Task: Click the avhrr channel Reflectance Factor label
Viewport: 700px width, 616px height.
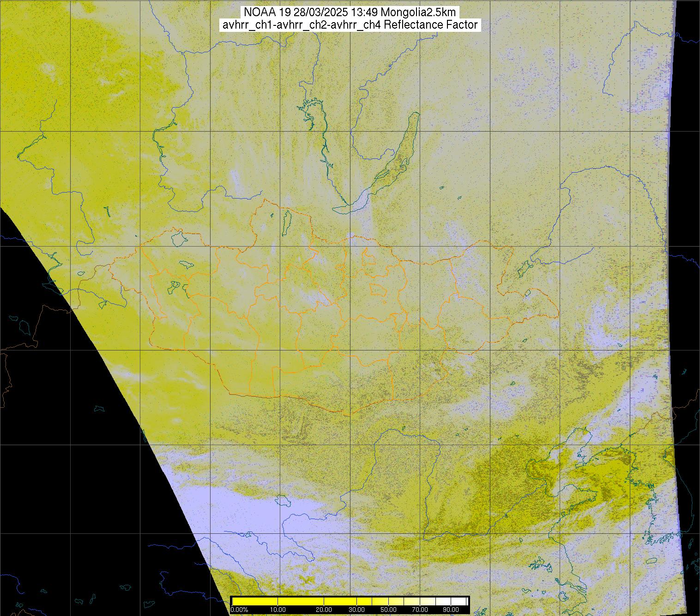Action: (x=350, y=25)
